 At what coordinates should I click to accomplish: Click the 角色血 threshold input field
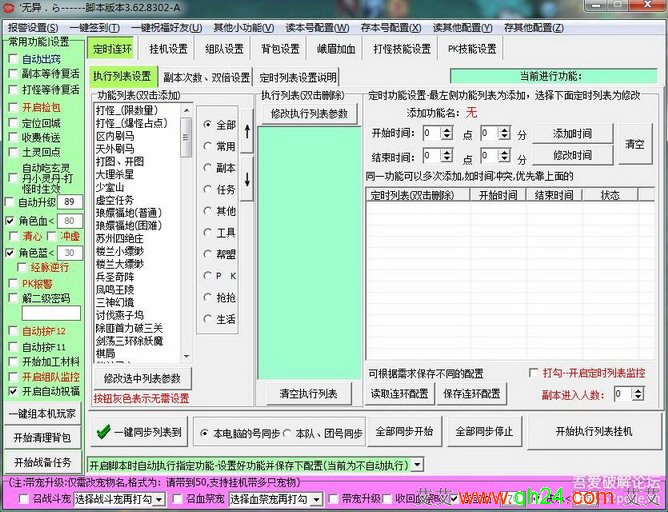pos(70,220)
